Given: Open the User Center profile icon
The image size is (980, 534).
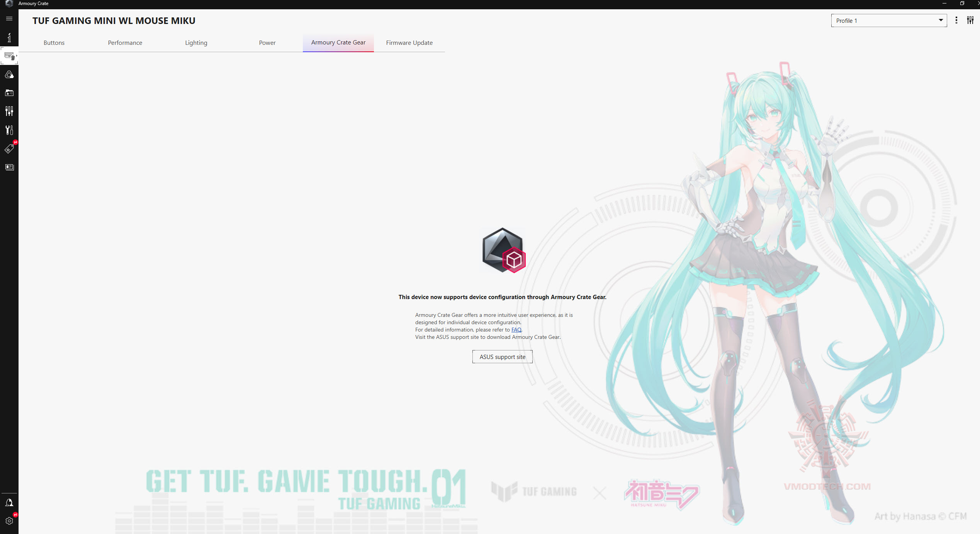Looking at the screenshot, I should click(9, 502).
